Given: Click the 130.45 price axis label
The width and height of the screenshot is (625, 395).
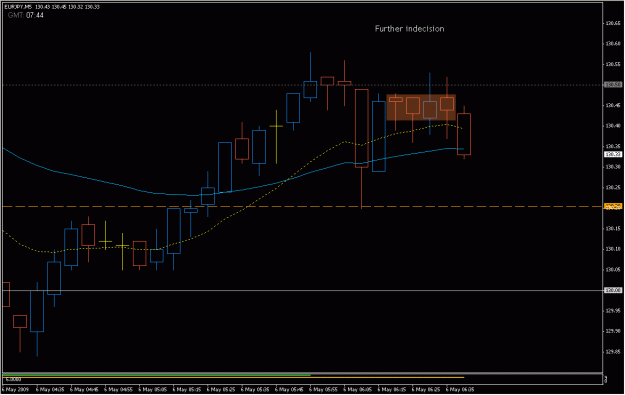Looking at the screenshot, I should pos(613,105).
